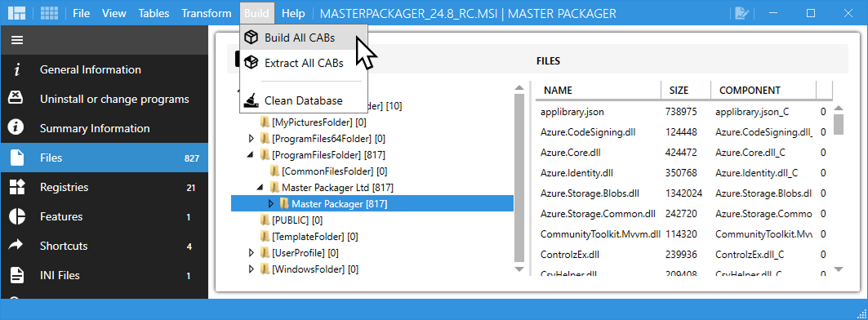Image resolution: width=868 pixels, height=320 pixels.
Task: Click the ProgramFilesFolder folder icon
Action: [265, 154]
